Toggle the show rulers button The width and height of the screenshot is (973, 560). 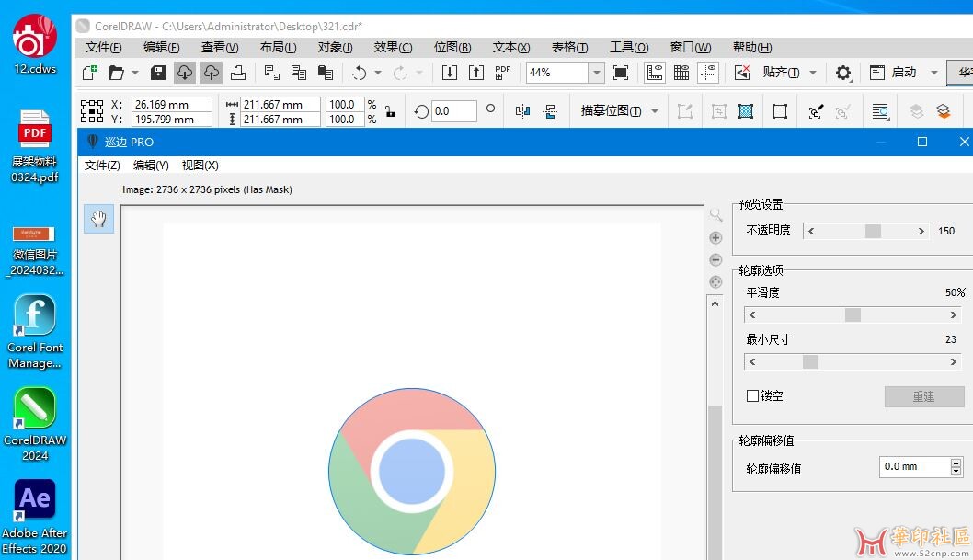(655, 73)
